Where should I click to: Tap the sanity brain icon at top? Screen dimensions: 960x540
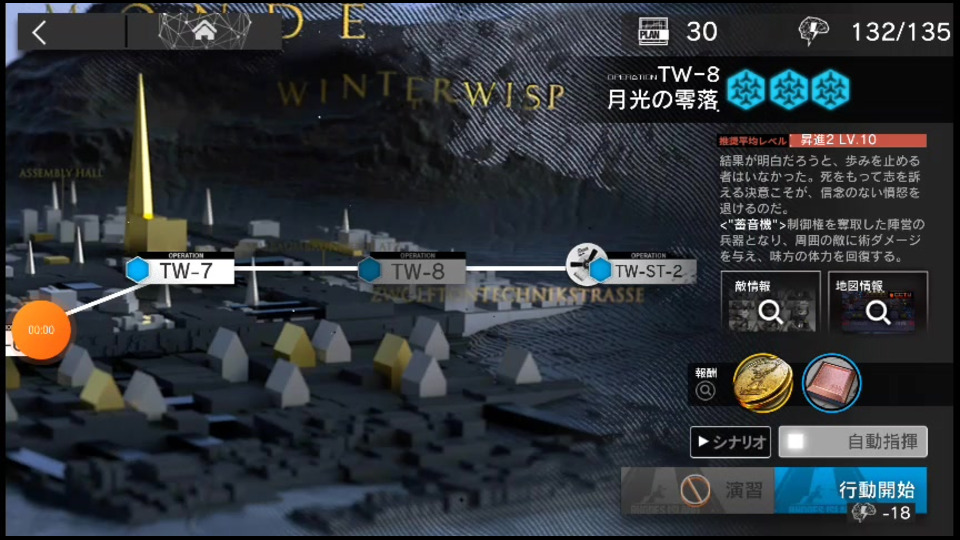pyautogui.click(x=813, y=31)
